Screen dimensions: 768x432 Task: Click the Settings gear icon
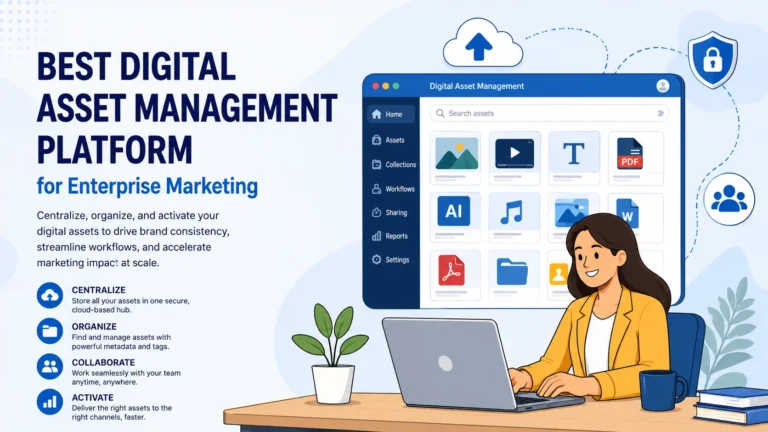376,260
